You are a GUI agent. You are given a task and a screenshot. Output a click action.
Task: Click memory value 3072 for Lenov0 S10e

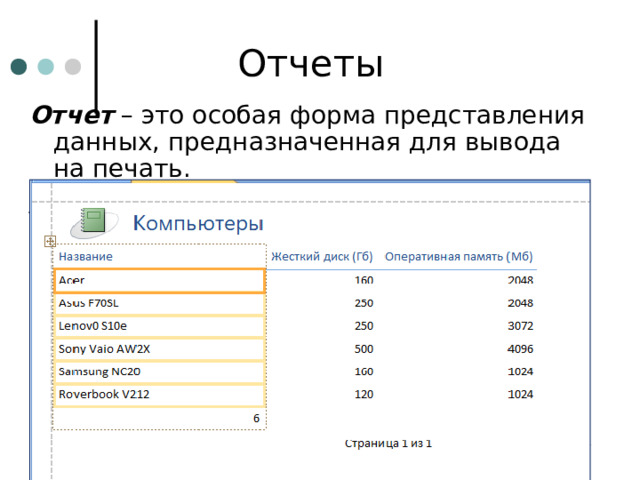pos(520,326)
